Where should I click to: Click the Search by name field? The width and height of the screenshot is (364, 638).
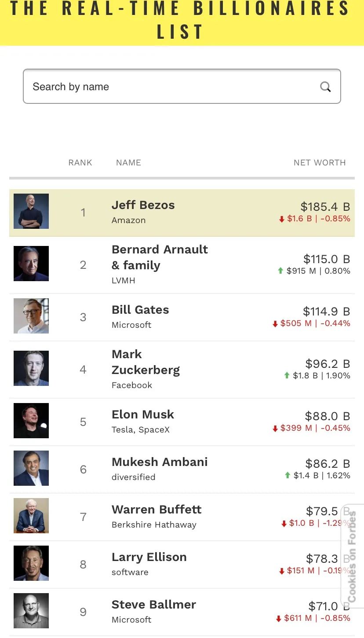point(171,87)
